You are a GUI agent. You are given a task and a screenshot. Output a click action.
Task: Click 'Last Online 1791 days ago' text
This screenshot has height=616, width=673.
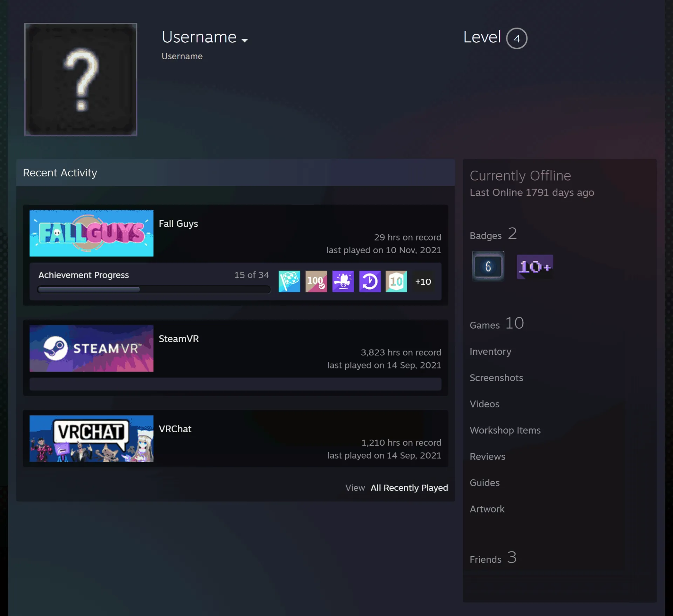coord(532,192)
